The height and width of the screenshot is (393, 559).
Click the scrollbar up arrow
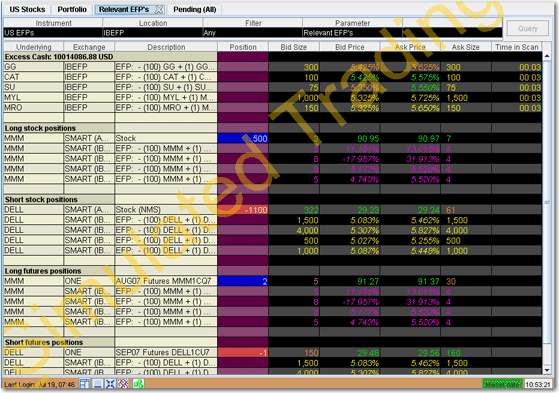pyautogui.click(x=547, y=56)
